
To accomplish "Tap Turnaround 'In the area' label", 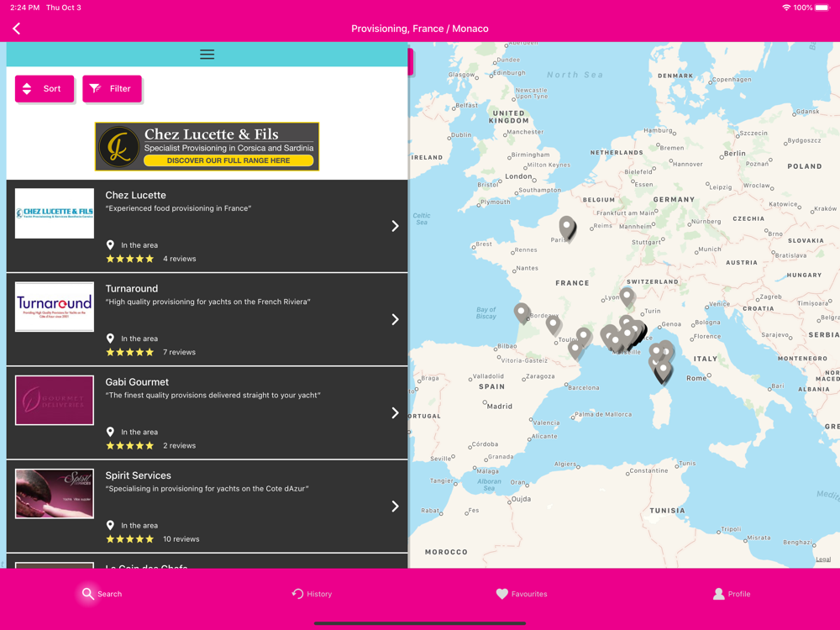I will pyautogui.click(x=139, y=339).
